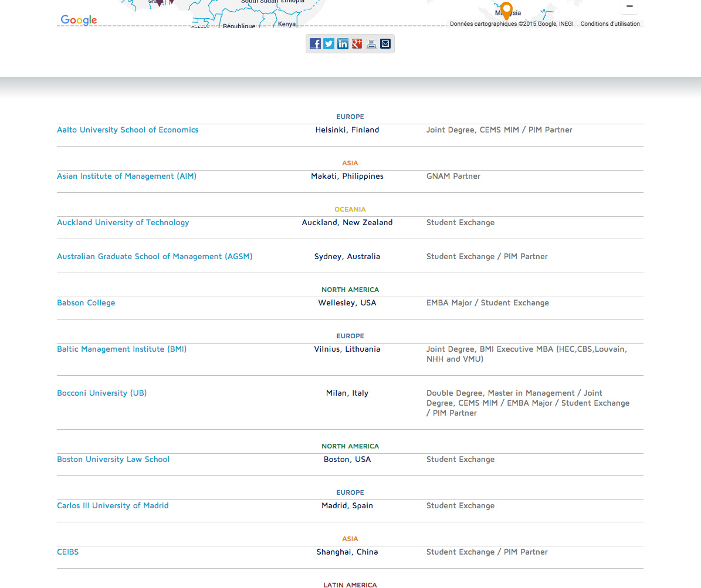Click the Helsinki, Finland location text
The height and width of the screenshot is (588, 701).
tap(347, 130)
